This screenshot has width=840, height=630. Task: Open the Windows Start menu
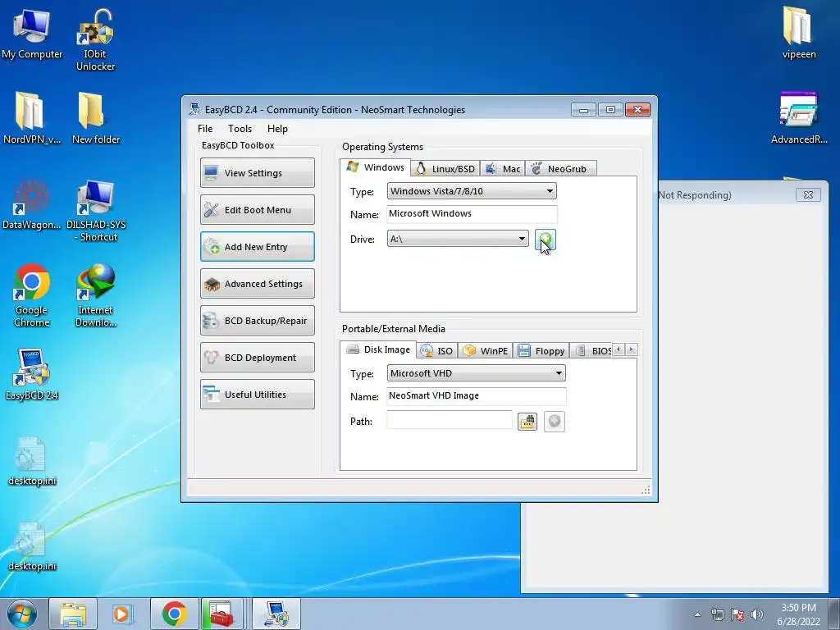click(x=22, y=614)
